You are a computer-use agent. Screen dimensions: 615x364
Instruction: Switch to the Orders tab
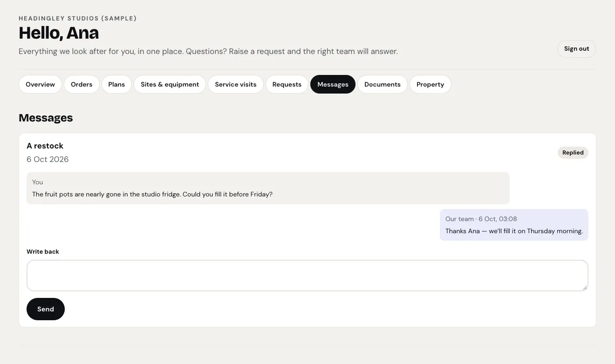tap(82, 84)
